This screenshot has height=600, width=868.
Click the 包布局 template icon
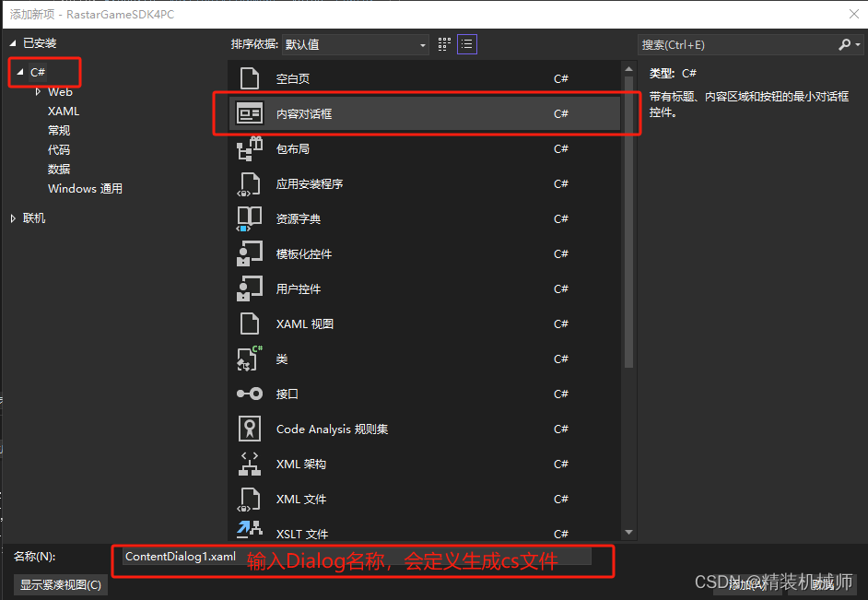pos(249,148)
